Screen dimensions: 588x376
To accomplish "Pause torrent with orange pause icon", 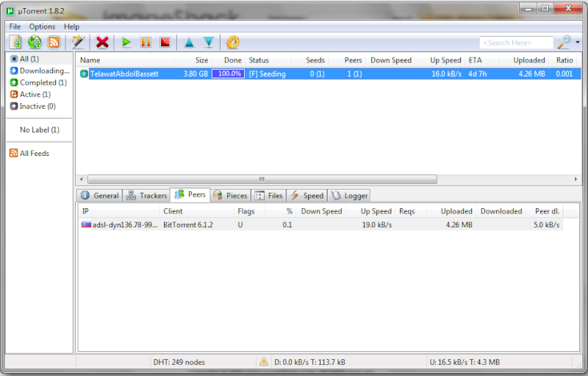I will pyautogui.click(x=146, y=43).
